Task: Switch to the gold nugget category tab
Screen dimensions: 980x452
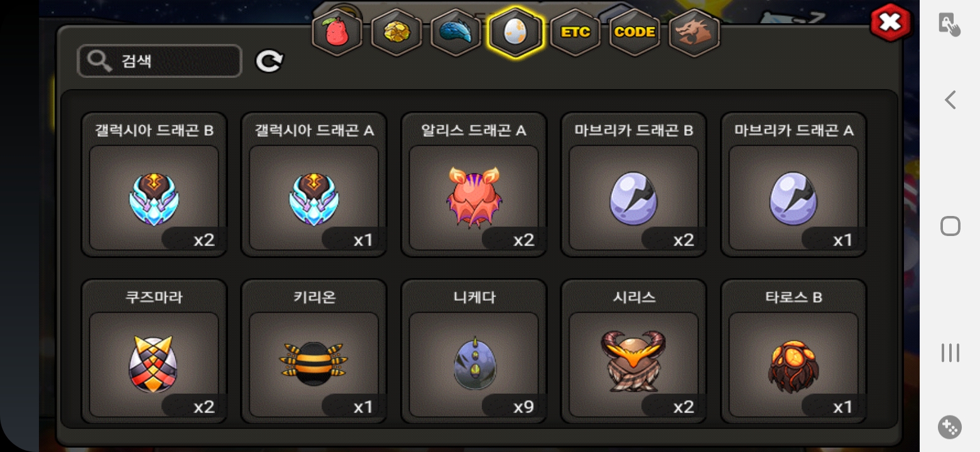Action: 396,32
